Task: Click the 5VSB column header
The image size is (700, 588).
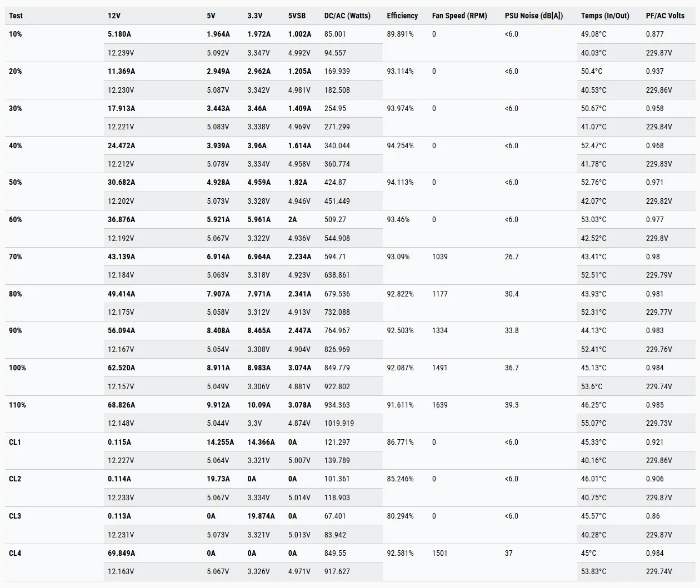Action: point(297,16)
